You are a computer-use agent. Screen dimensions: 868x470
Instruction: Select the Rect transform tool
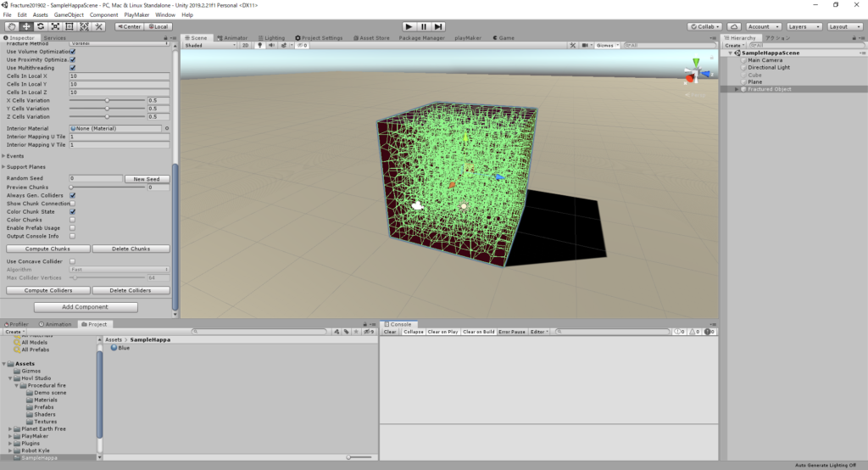point(70,26)
